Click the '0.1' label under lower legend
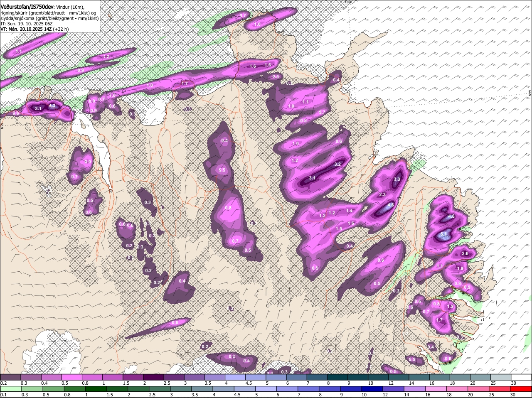The width and height of the screenshot is (532, 398). click(x=3, y=395)
